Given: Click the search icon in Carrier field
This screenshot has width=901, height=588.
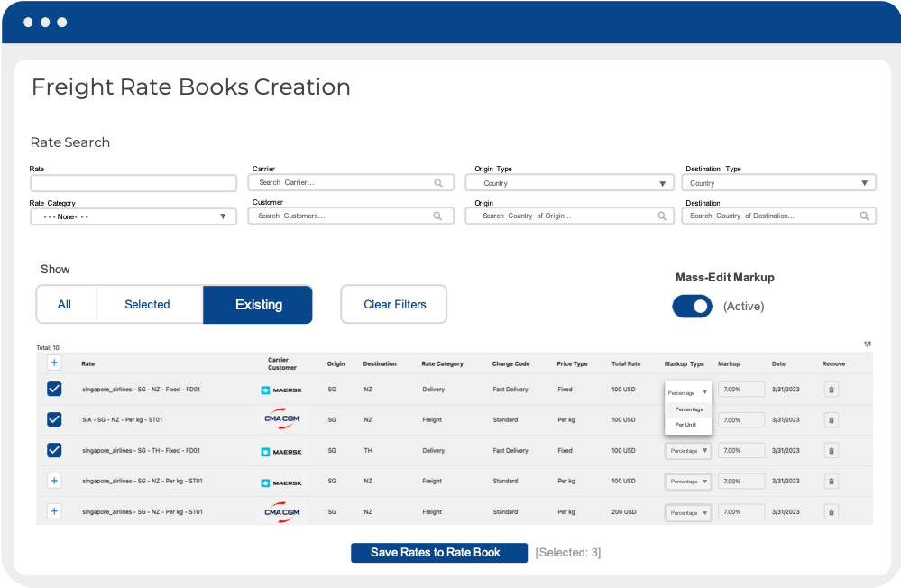Looking at the screenshot, I should (438, 182).
